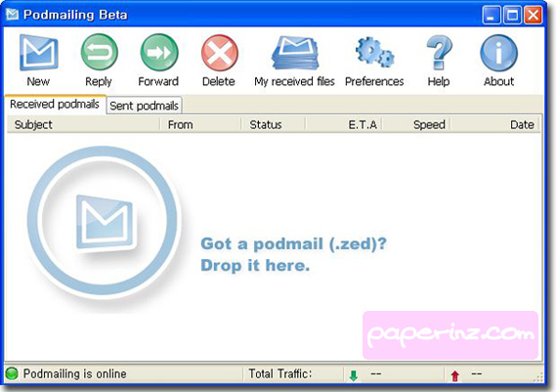Click 'Got a podmail (.zed)?' drop text
Screen dimensions: 557x392
[293, 244]
